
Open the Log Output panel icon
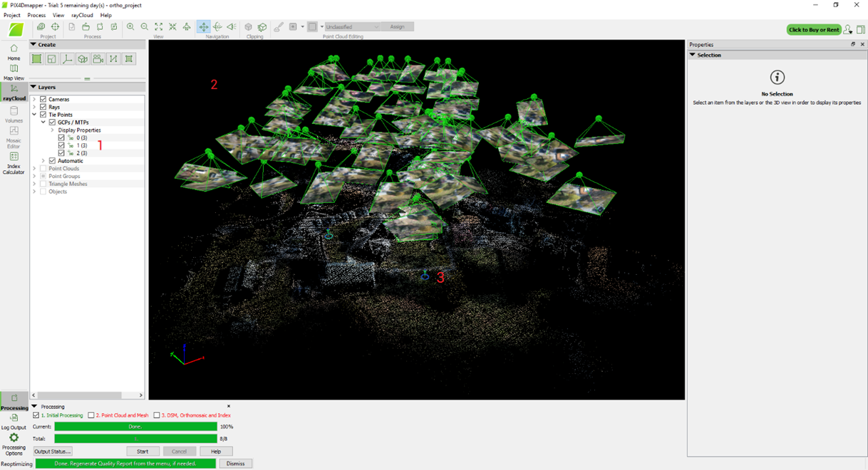14,422
